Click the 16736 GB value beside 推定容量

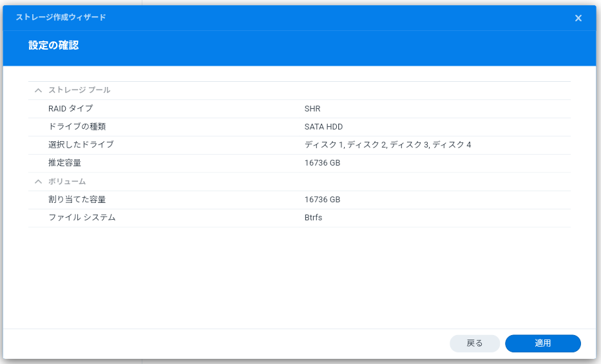pos(322,163)
